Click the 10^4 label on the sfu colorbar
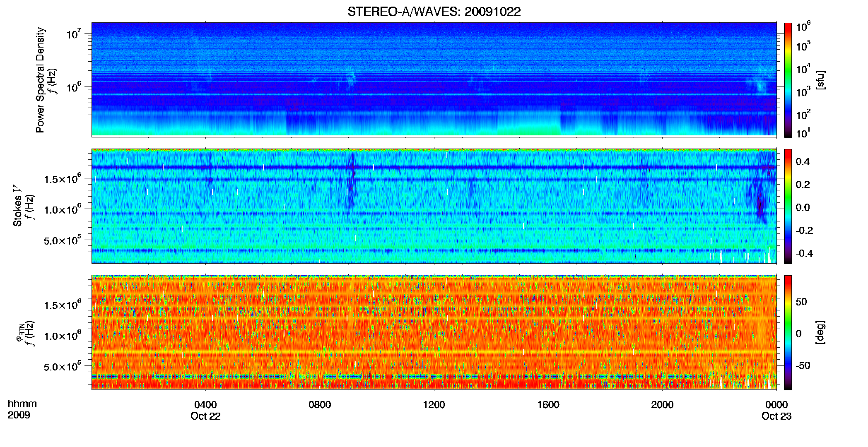 point(803,69)
